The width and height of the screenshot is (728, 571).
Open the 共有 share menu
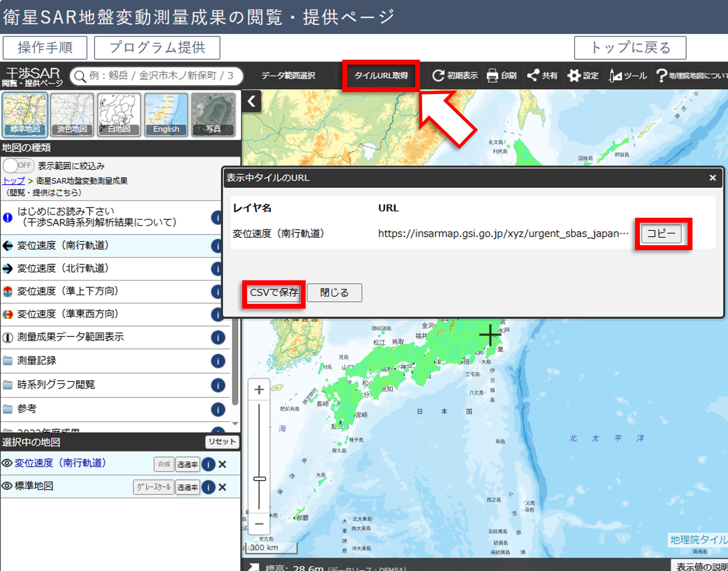[x=542, y=76]
